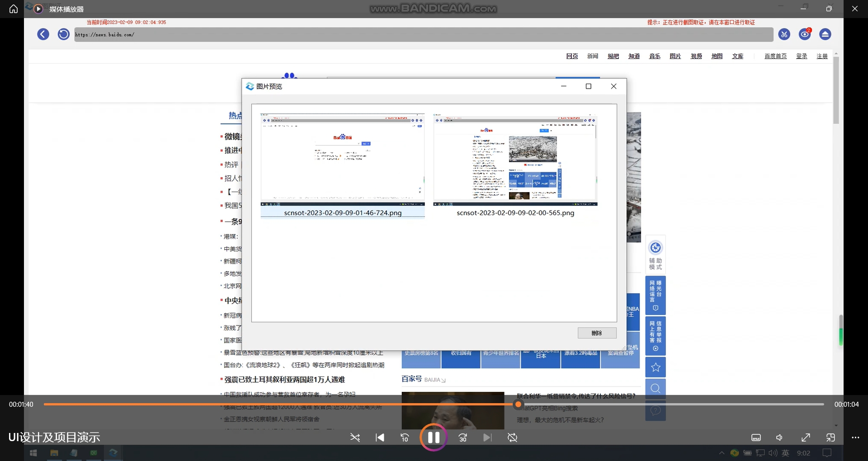Screen dimensions: 868x461
Task: Click rewind 10 seconds button
Action: tap(405, 437)
